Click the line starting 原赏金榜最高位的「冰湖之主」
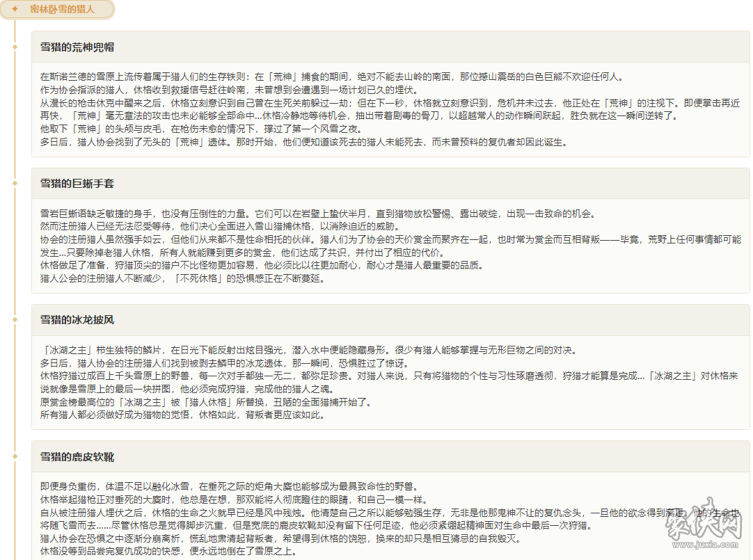Screen dimensions: 753x560 click(207, 402)
